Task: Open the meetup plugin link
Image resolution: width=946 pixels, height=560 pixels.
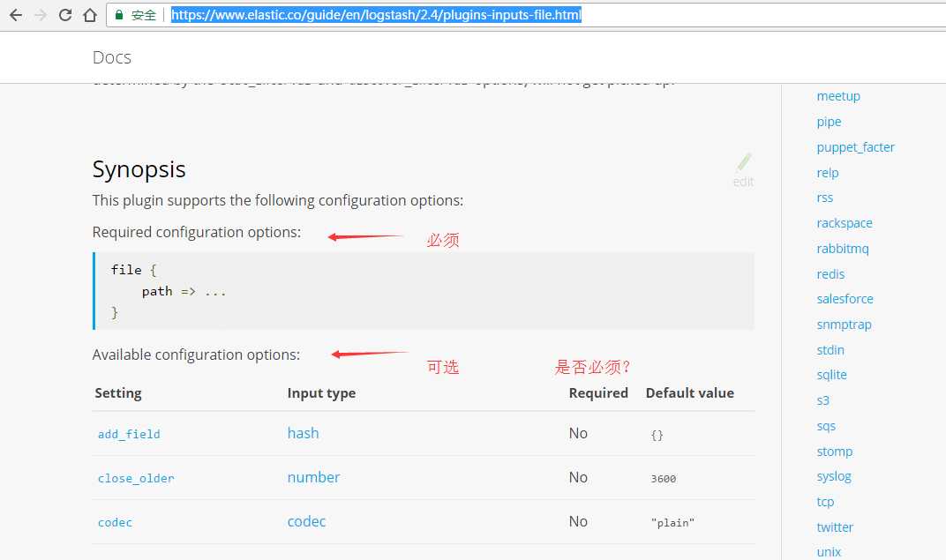Action: pos(838,96)
